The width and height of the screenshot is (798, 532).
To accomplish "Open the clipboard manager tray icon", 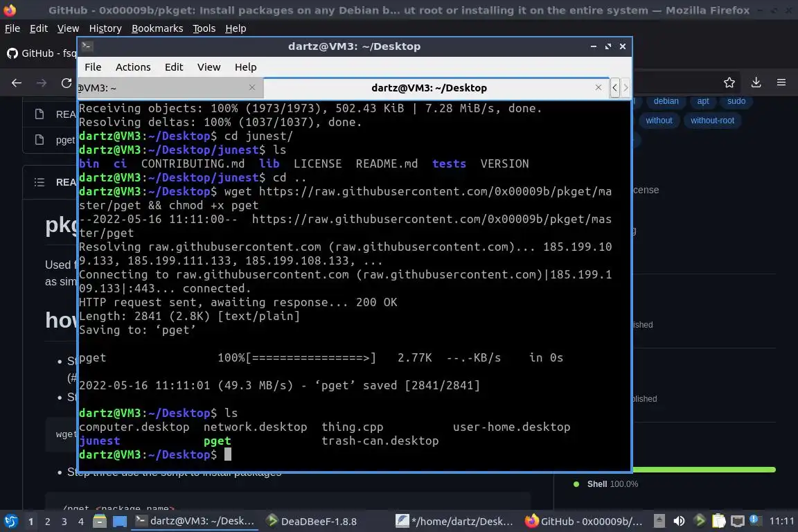I will tap(718, 521).
